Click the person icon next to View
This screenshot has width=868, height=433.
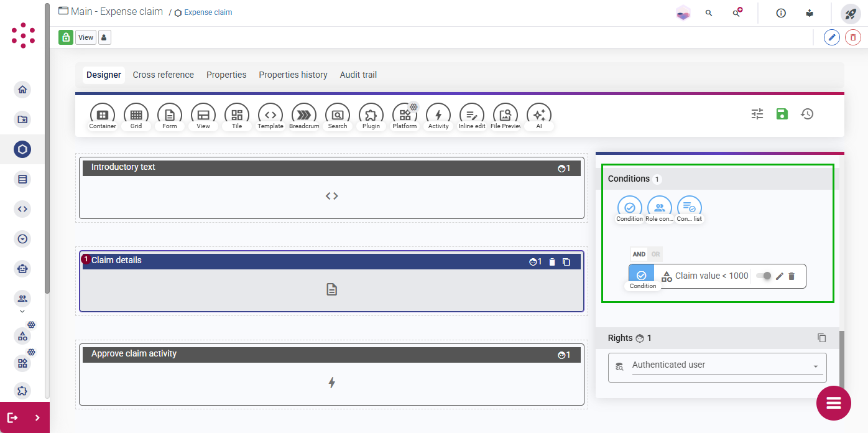click(104, 37)
